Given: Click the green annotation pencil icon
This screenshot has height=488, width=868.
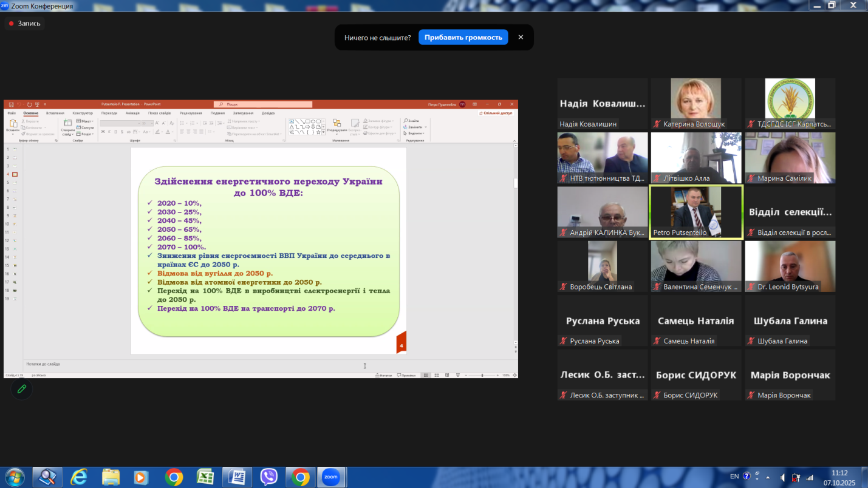Looking at the screenshot, I should tap(22, 389).
